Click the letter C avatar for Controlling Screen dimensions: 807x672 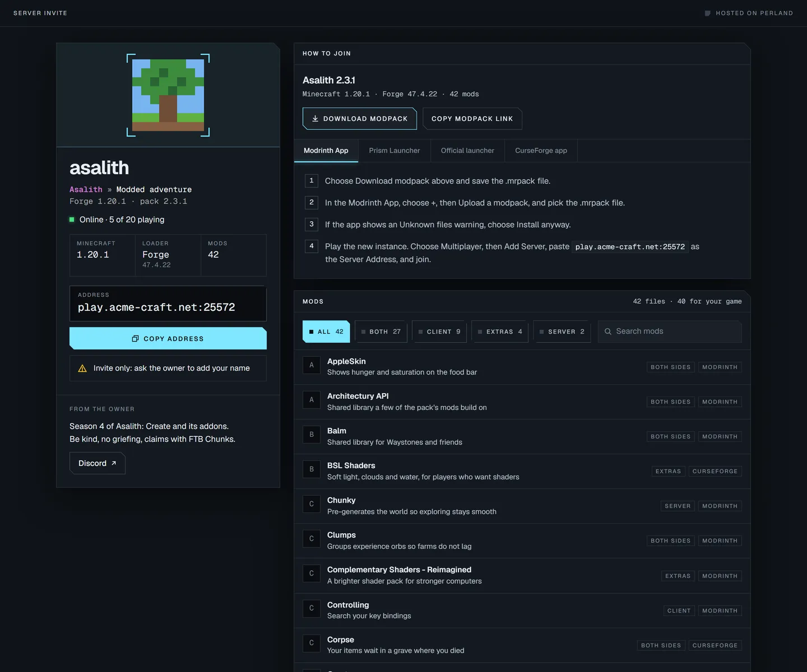312,608
